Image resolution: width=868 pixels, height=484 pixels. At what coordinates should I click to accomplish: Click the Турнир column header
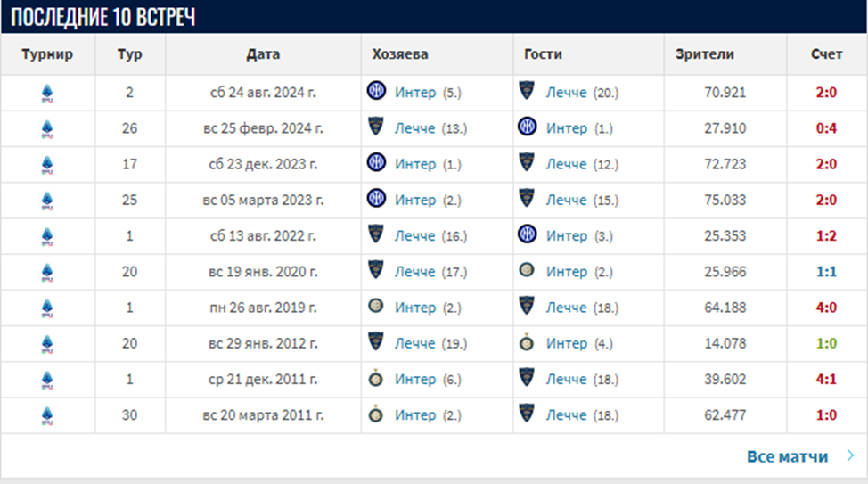[47, 54]
